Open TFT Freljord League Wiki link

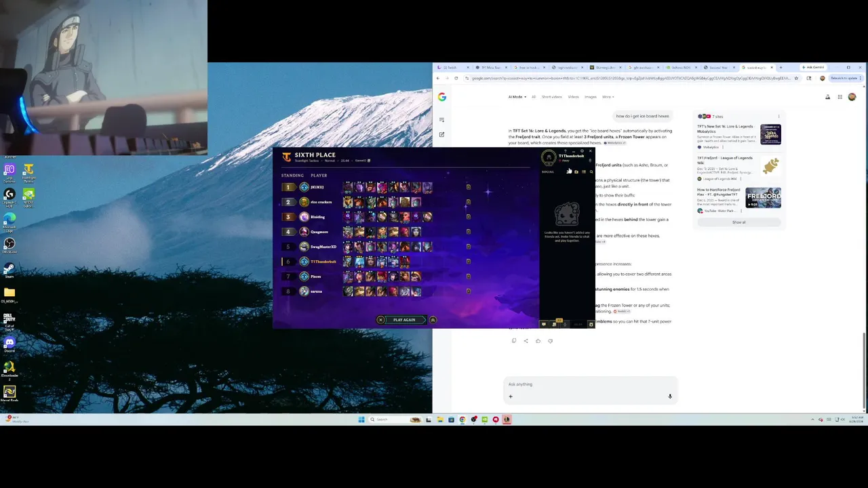(726, 160)
